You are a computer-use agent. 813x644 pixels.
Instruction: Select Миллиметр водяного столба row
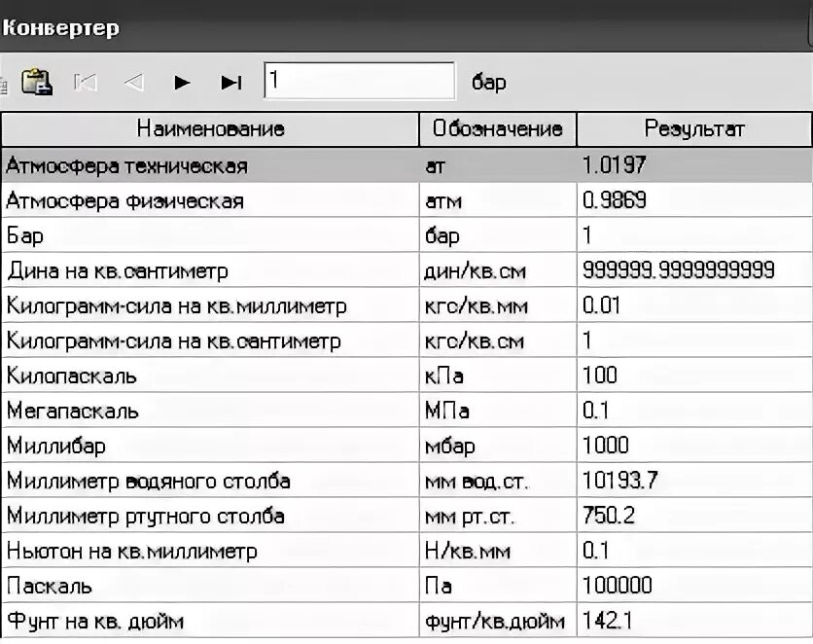coord(406,481)
